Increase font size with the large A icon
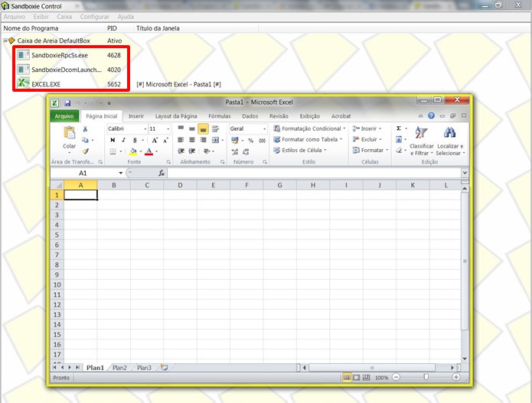This screenshot has width=532, height=403. 155,140
